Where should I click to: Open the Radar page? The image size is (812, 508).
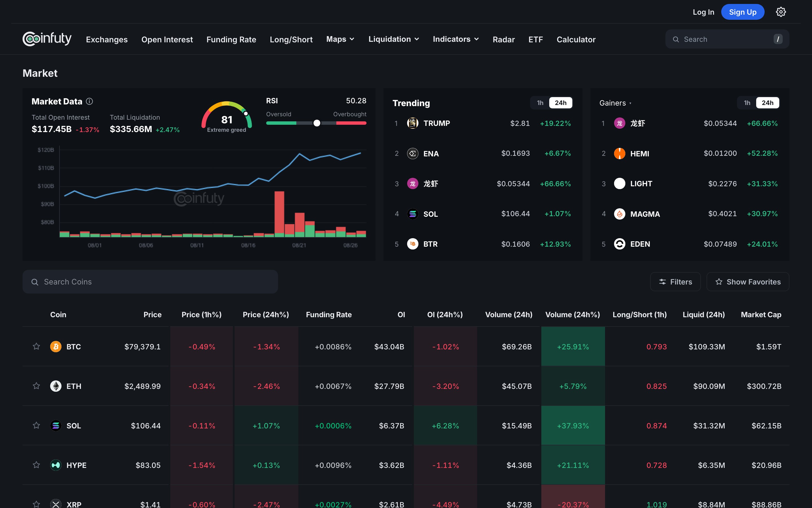click(504, 40)
